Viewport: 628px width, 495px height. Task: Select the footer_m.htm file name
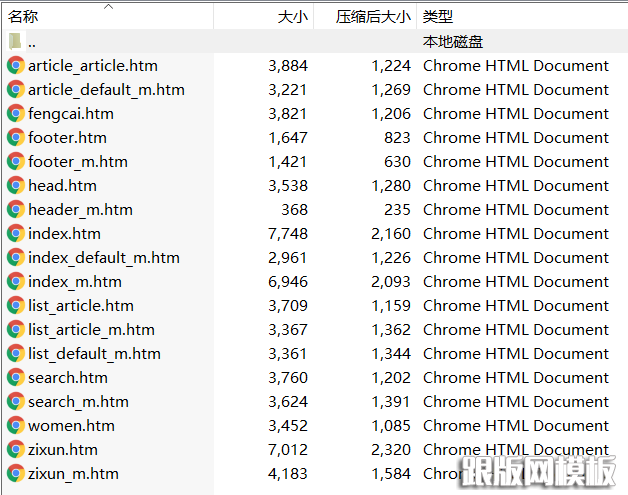78,162
